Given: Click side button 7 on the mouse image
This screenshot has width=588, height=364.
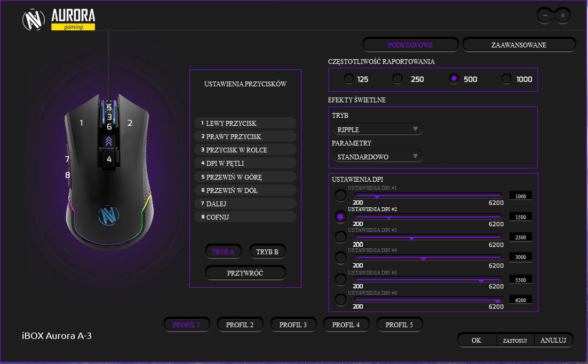Looking at the screenshot, I should coord(68,159).
